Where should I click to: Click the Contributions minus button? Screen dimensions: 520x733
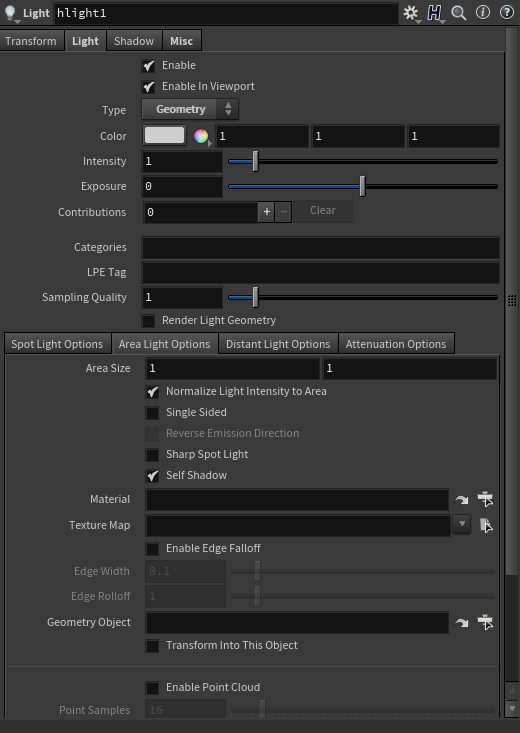click(x=283, y=212)
